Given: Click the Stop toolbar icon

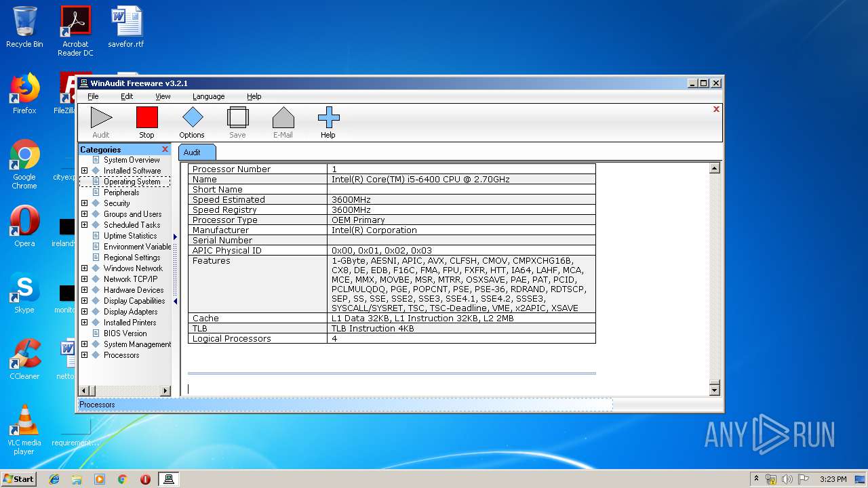Looking at the screenshot, I should 146,118.
